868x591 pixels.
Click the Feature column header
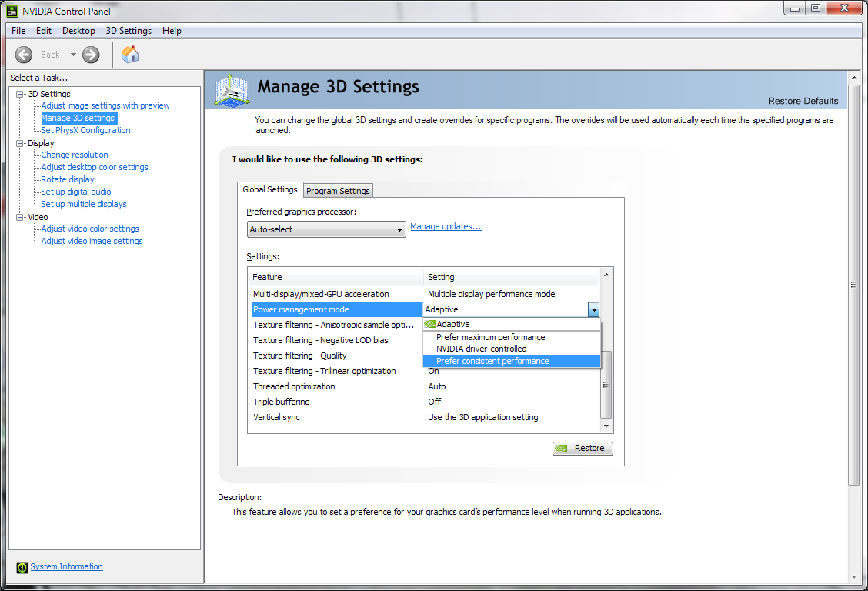[x=336, y=277]
